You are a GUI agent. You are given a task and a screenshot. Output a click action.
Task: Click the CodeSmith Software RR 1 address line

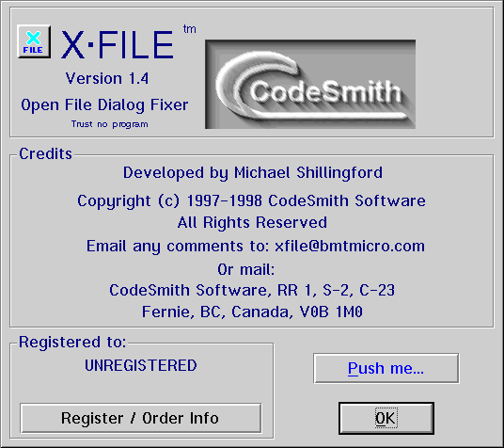coord(252,290)
